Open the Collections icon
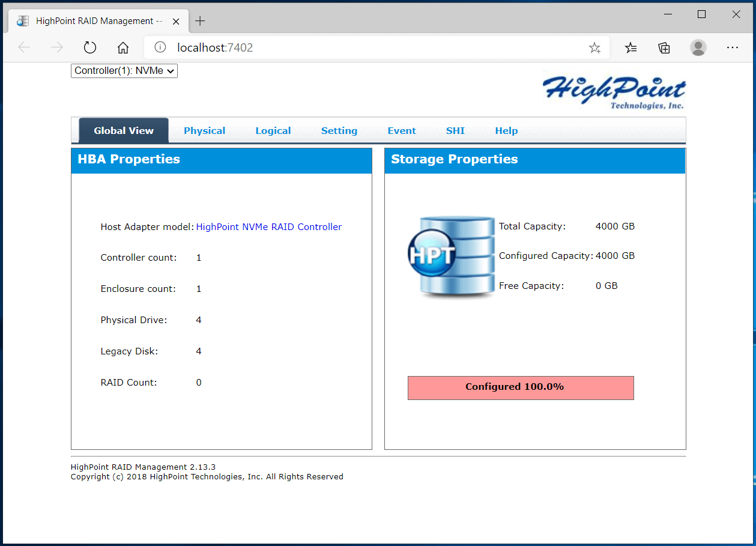 click(x=664, y=47)
